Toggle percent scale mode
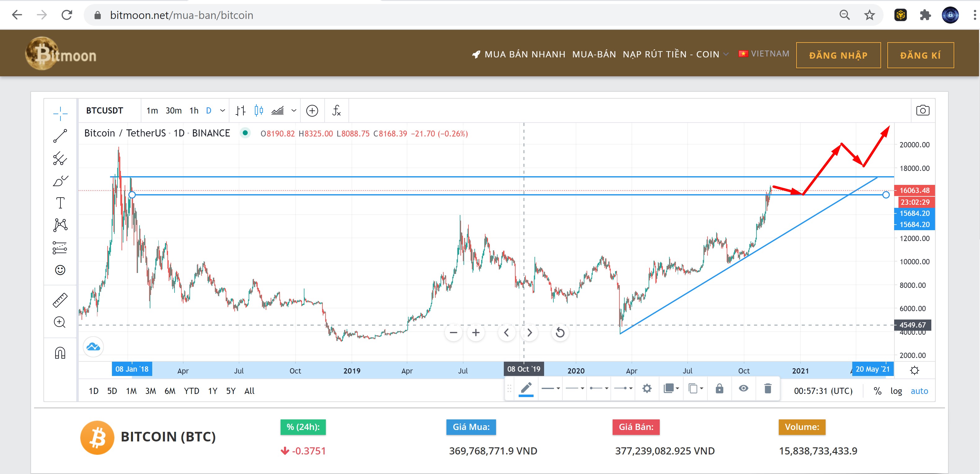This screenshot has height=474, width=980. pyautogui.click(x=877, y=391)
